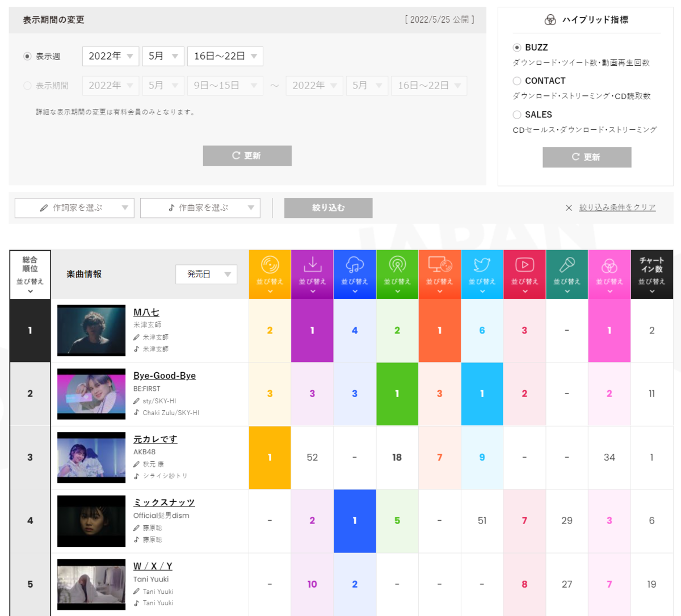681x616 pixels.
Task: Click the artist name Official髭男dism
Action: pos(161,516)
